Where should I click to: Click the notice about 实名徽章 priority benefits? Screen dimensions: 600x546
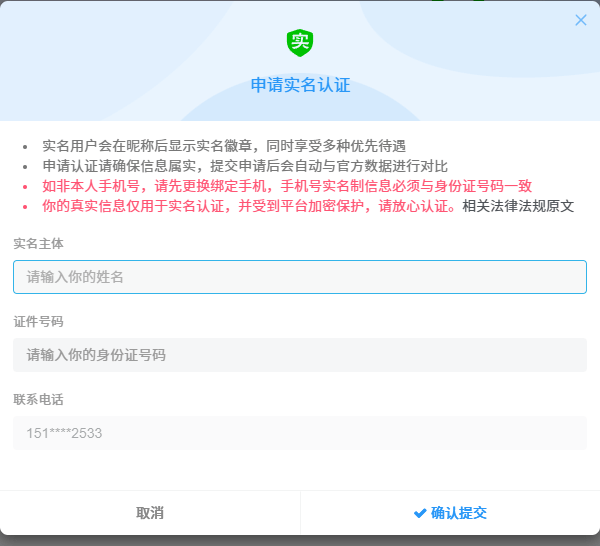[x=224, y=146]
